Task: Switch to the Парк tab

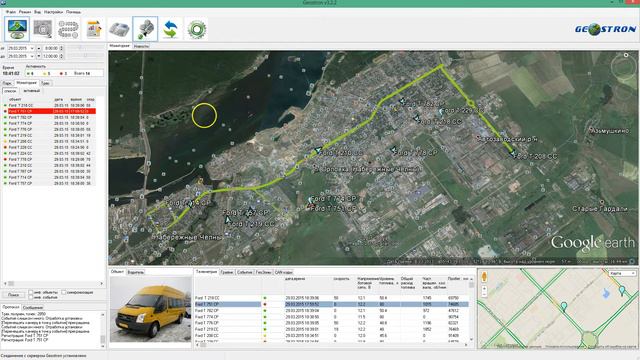Action: [x=8, y=83]
